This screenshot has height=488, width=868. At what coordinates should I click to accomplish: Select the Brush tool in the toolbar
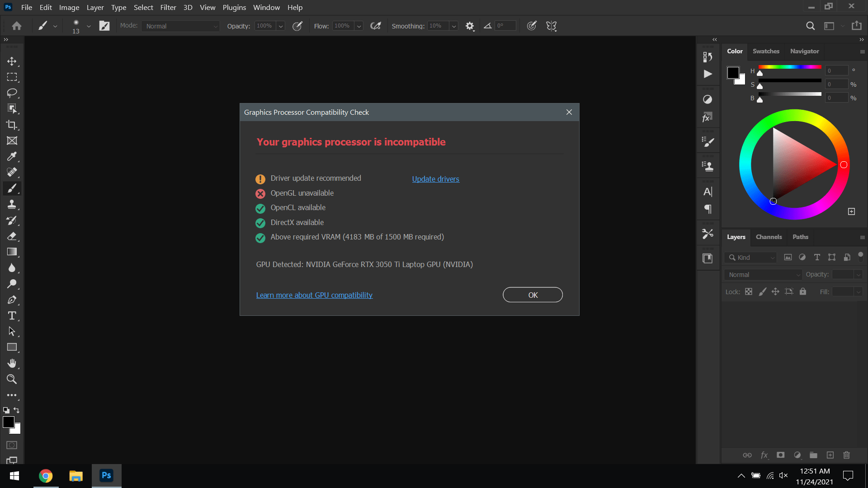point(12,188)
